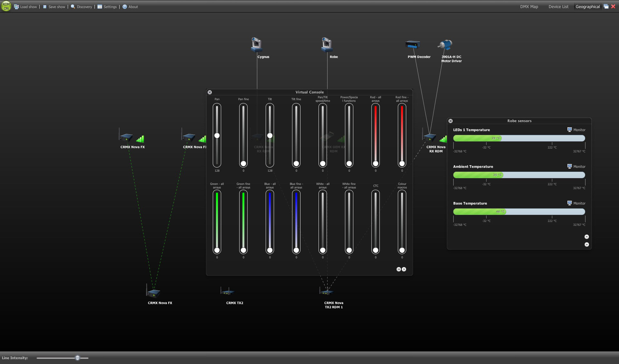Screen dimensions: 619x364
Task: Click the Tilt slider handle
Action: pos(270,136)
